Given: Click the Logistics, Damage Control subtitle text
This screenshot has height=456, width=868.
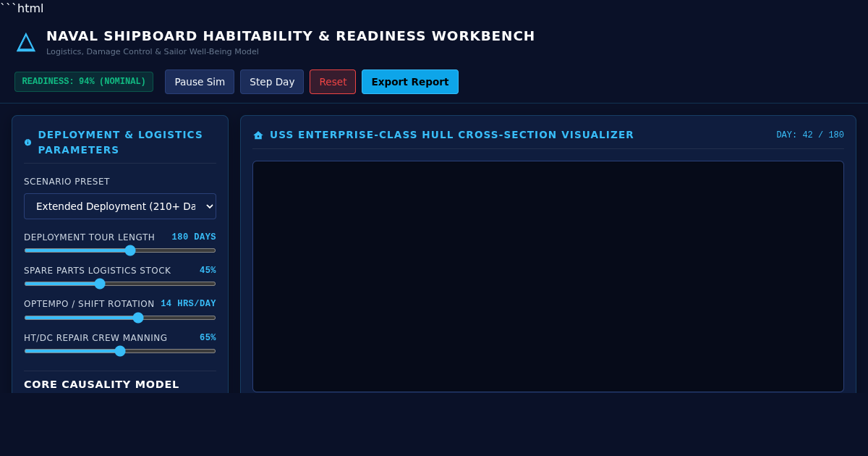Looking at the screenshot, I should 153,52.
